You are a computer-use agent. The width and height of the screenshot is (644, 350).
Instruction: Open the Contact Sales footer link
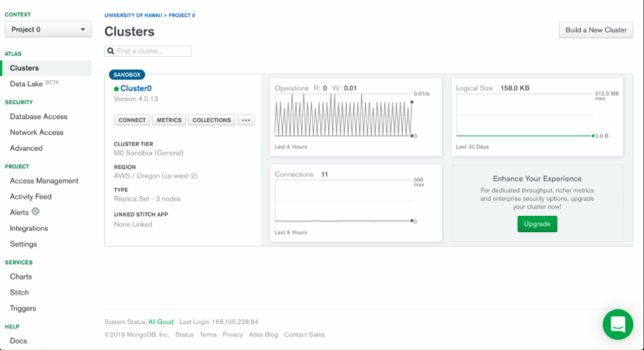305,335
